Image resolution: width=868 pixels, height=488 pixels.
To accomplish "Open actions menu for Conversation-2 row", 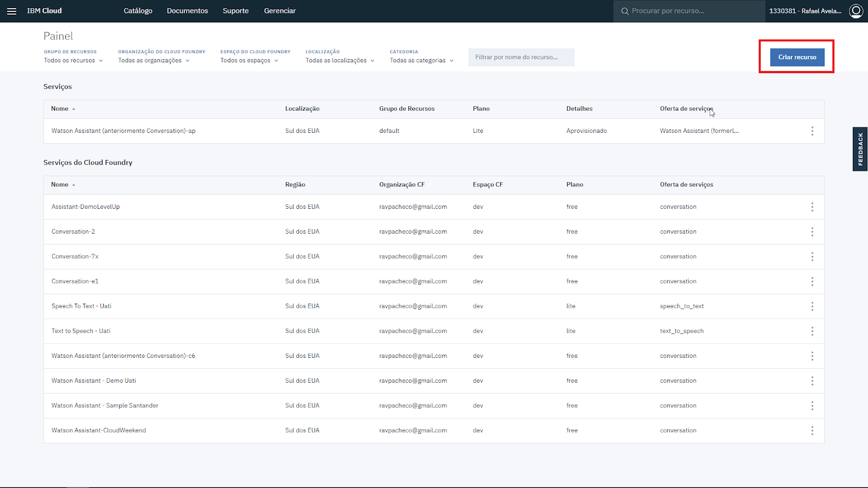I will (812, 232).
